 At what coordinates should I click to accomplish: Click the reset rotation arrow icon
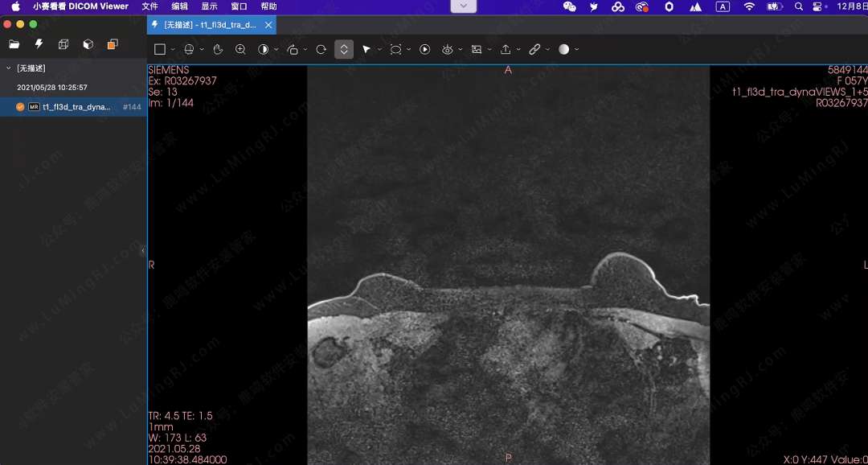click(x=321, y=50)
